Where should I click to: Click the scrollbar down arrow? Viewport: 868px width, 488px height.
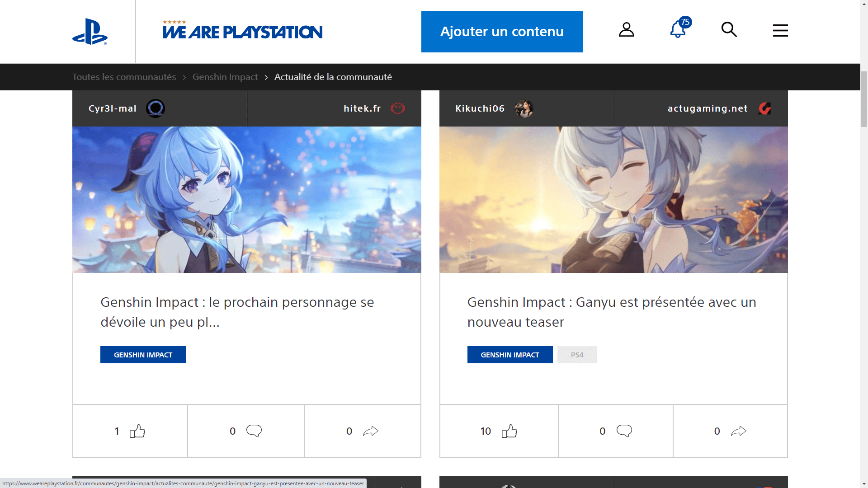[x=864, y=484]
